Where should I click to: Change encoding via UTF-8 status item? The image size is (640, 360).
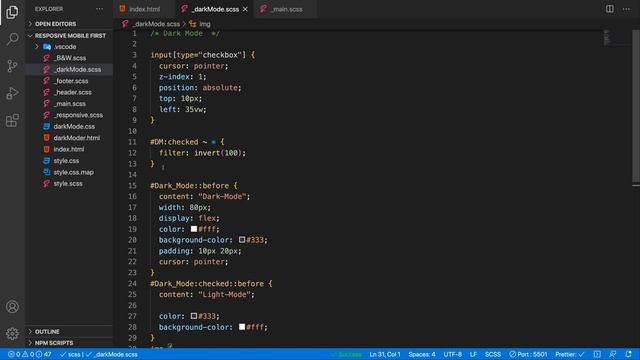[452, 354]
